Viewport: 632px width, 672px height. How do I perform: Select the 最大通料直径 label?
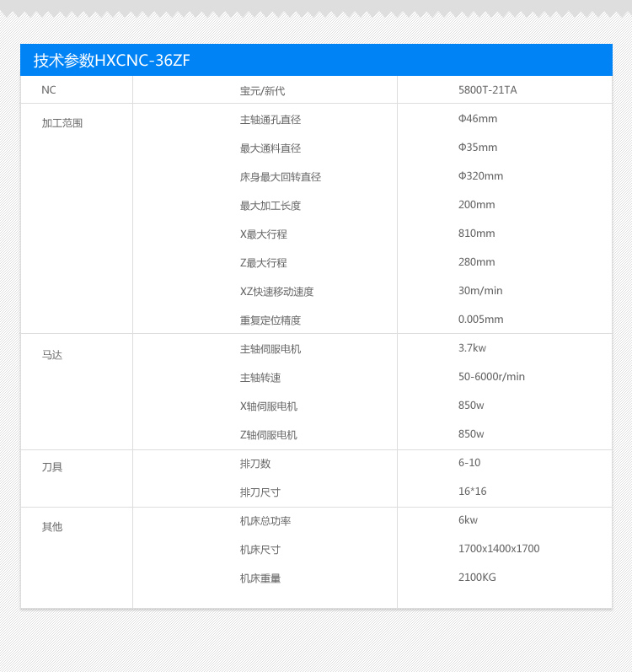coord(270,148)
